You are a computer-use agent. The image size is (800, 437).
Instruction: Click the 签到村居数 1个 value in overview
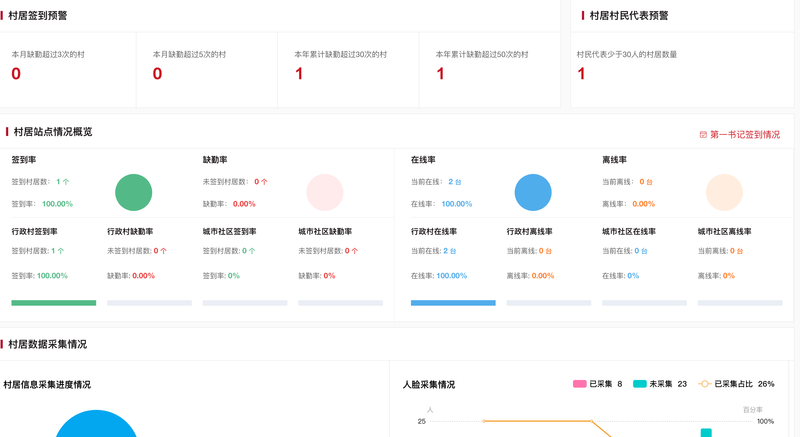point(63,182)
